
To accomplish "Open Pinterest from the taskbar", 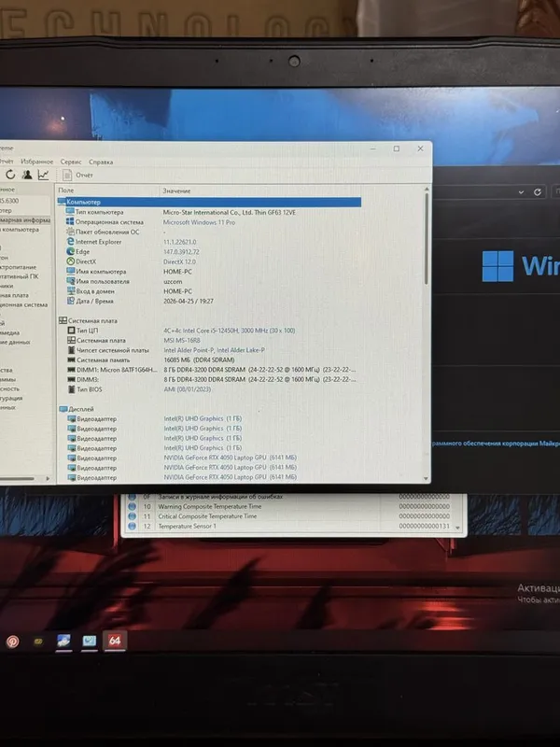I will click(13, 641).
